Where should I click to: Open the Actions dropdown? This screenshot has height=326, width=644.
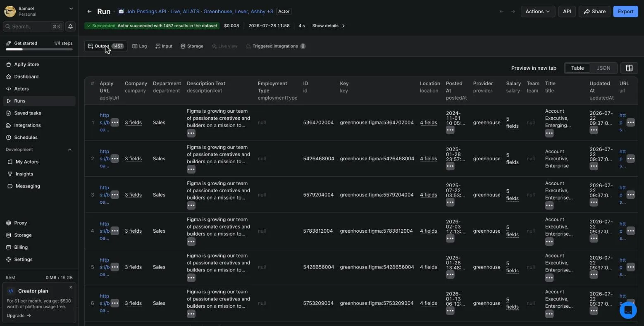(x=538, y=12)
